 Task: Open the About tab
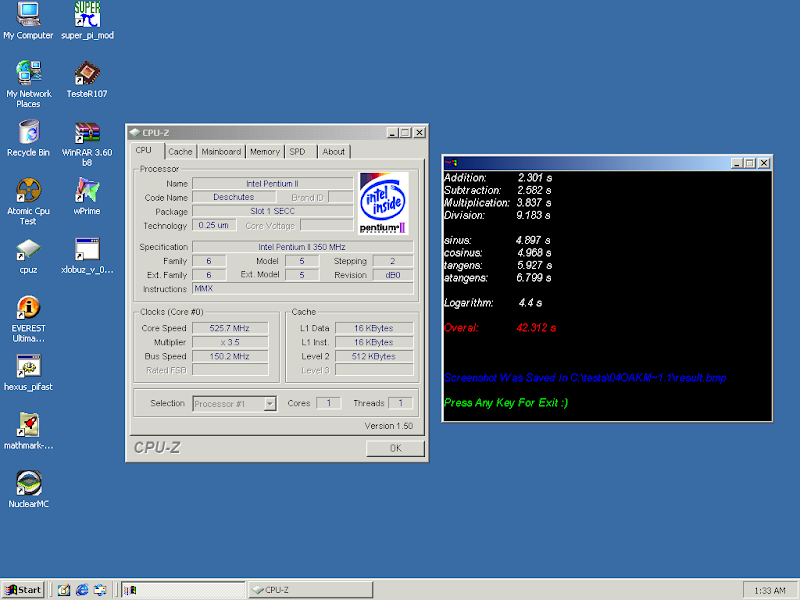(x=334, y=152)
